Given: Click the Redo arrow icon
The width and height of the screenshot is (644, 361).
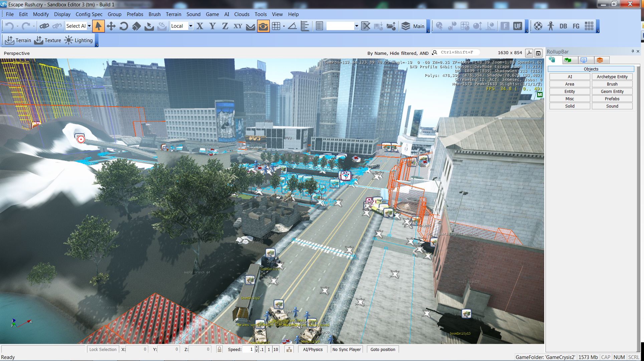Looking at the screenshot, I should pos(26,26).
